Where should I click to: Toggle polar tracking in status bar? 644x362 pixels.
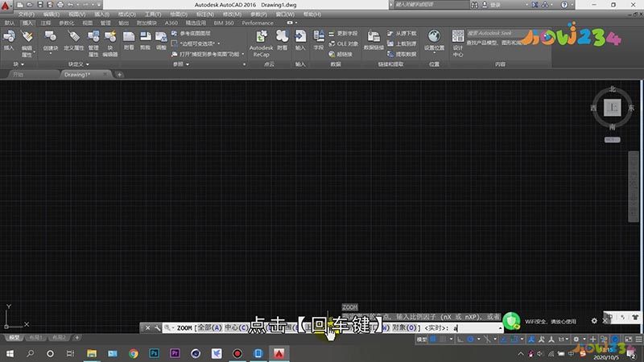(x=471, y=339)
